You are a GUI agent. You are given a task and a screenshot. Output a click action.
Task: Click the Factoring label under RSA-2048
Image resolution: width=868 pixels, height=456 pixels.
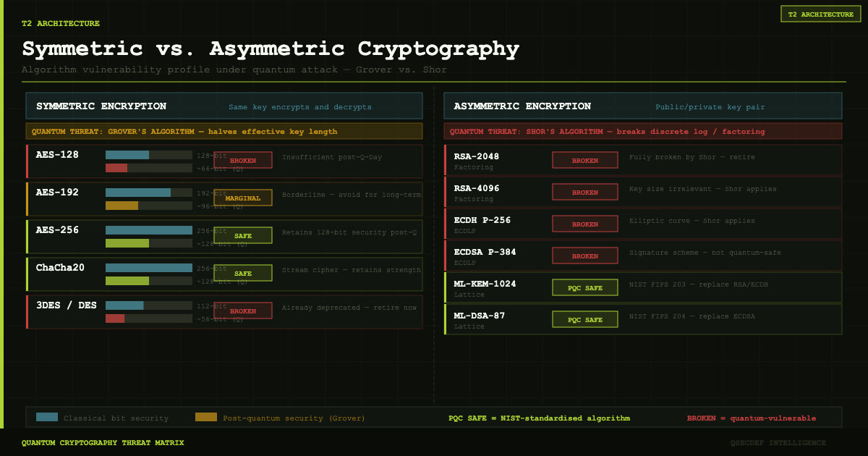pos(474,167)
